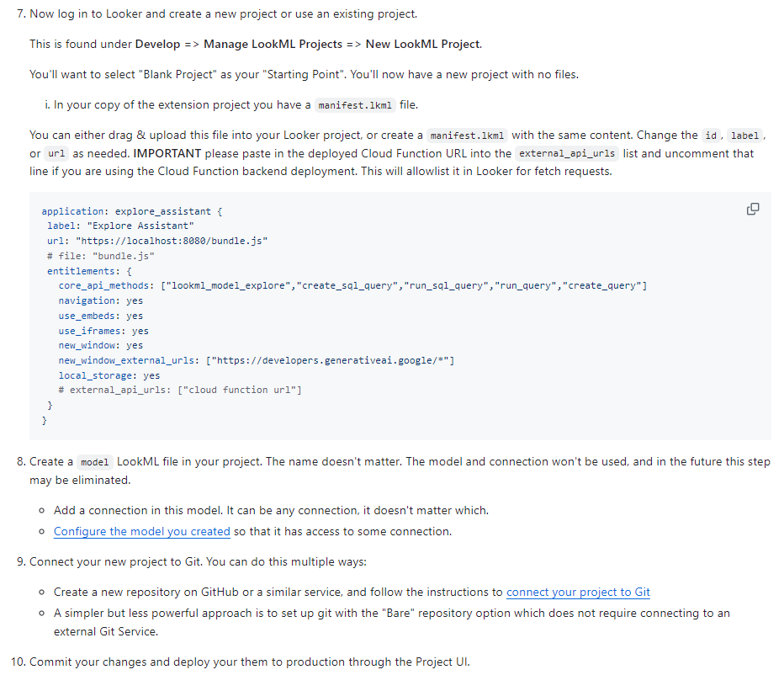The image size is (784, 675).
Task: Click the 'model' inline code in step 8
Action: 94,462
